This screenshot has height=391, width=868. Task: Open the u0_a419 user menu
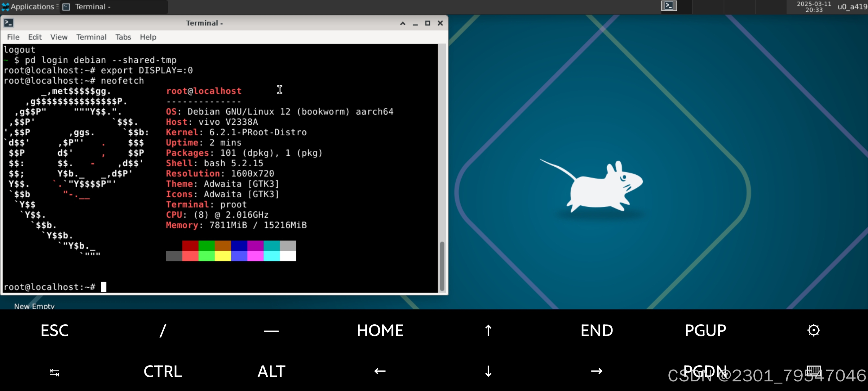point(852,7)
